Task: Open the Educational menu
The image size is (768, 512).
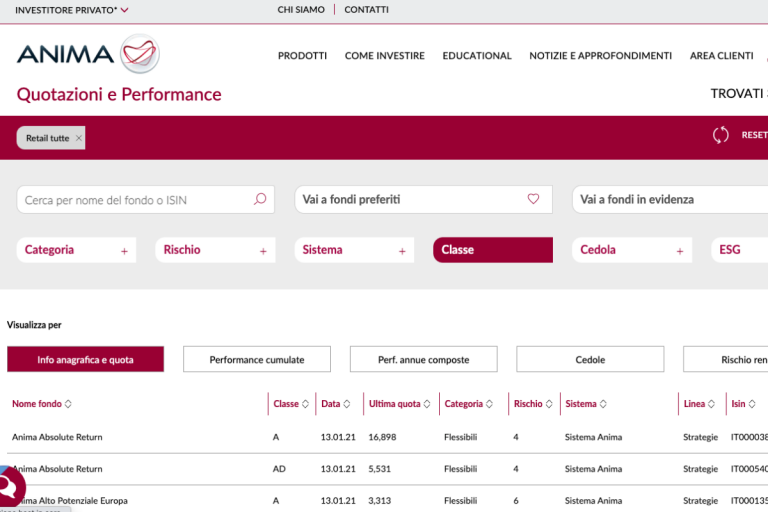Action: click(477, 56)
